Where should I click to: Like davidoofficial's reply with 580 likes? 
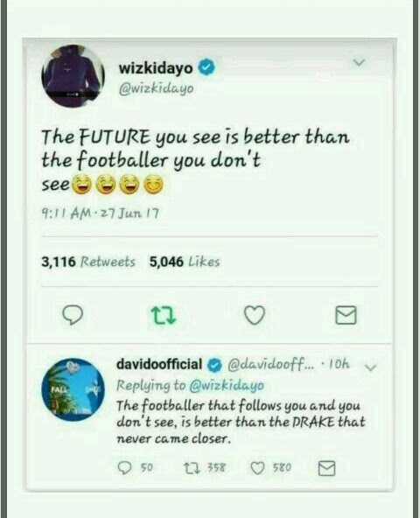click(x=257, y=468)
